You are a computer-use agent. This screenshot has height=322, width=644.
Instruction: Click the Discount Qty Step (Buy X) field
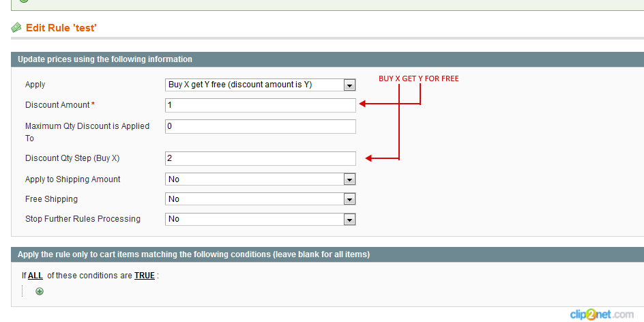[x=261, y=158]
